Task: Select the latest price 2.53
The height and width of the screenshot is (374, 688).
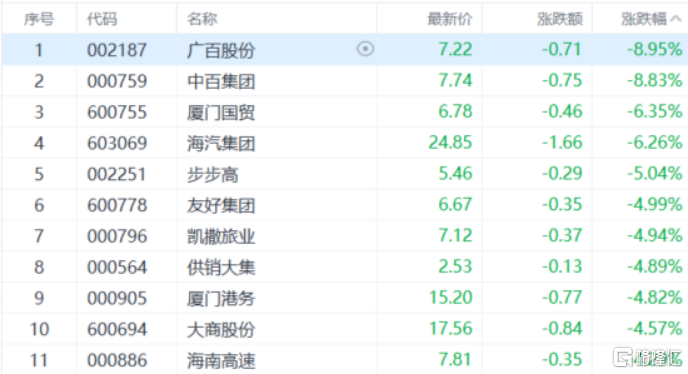Action: tap(455, 266)
